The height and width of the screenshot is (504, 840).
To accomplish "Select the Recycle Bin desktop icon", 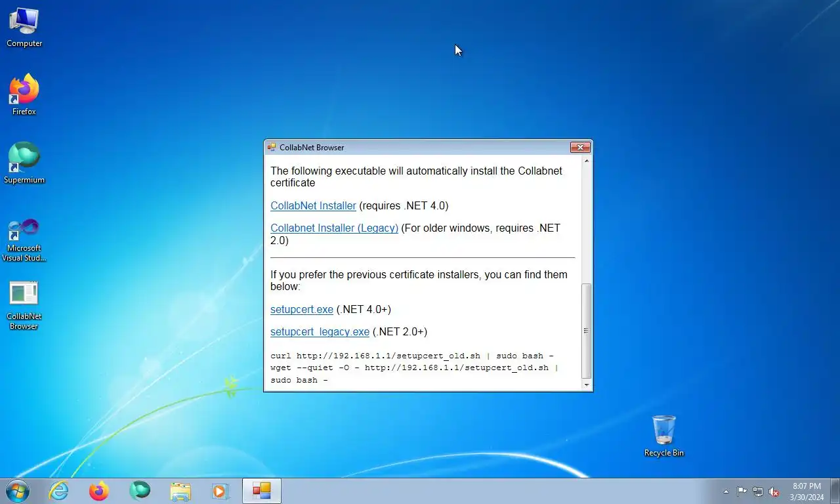I will pyautogui.click(x=663, y=436).
